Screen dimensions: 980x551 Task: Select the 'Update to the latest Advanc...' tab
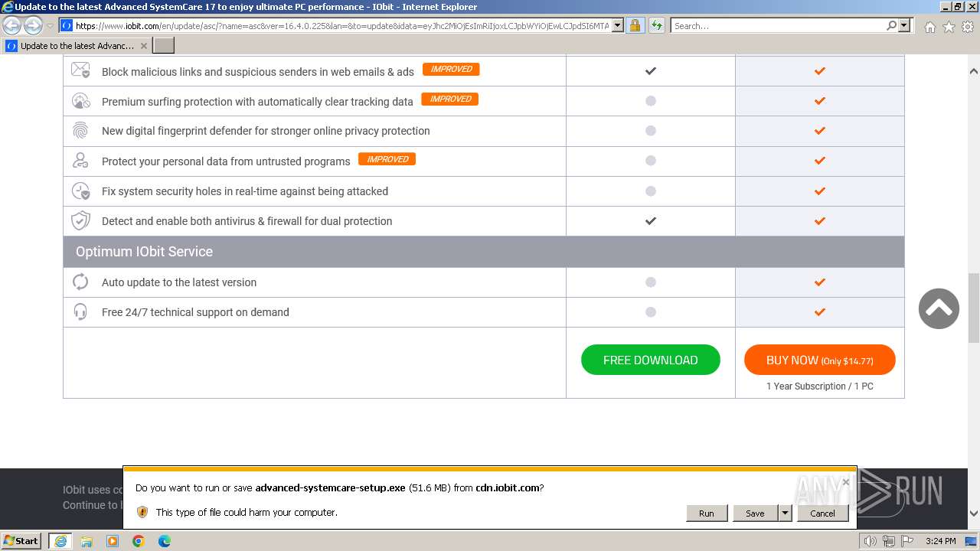77,46
